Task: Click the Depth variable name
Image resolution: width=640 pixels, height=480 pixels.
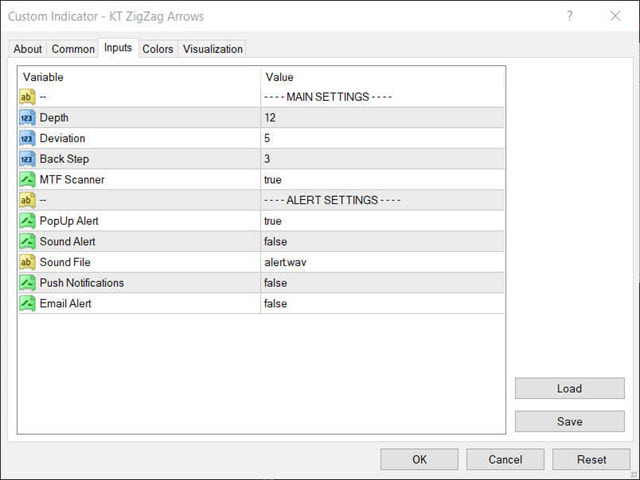Action: [x=54, y=118]
